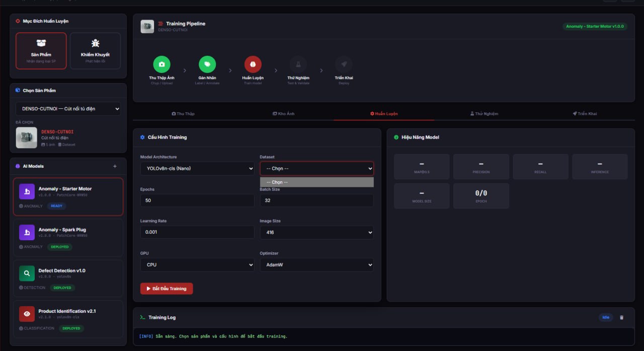Select the Anomaly - Spark Plug model title
The width and height of the screenshot is (644, 351).
pos(62,230)
